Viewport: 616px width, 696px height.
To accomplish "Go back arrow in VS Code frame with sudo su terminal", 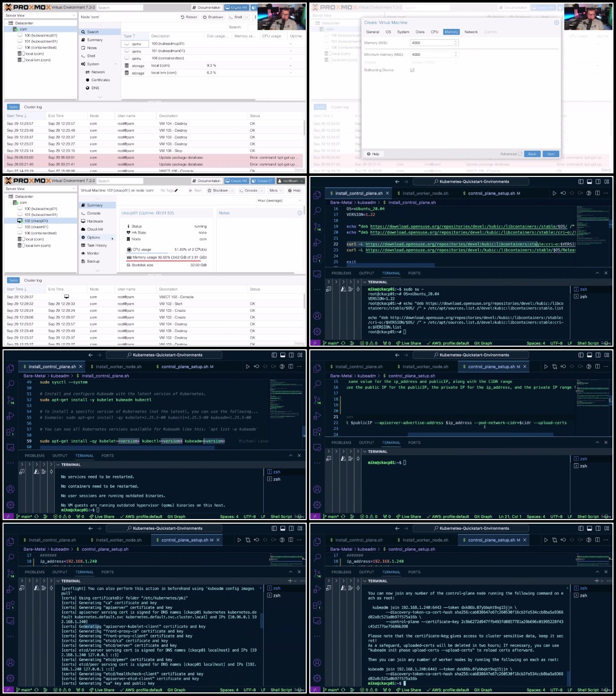I will (x=397, y=181).
